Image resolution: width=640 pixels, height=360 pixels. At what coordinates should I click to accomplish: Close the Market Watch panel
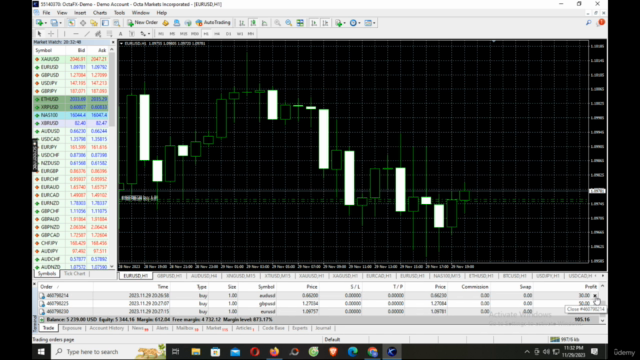click(x=113, y=42)
